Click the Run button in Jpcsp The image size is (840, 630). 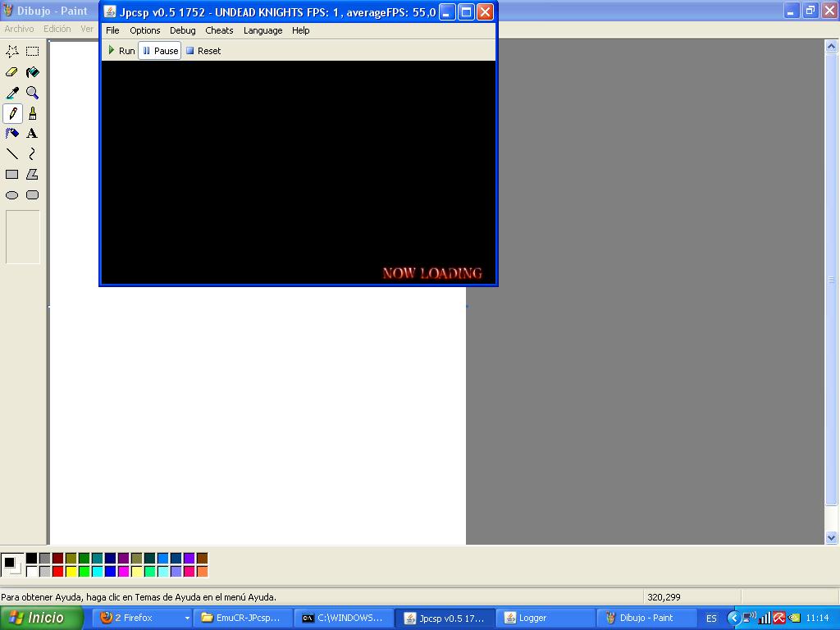(121, 51)
